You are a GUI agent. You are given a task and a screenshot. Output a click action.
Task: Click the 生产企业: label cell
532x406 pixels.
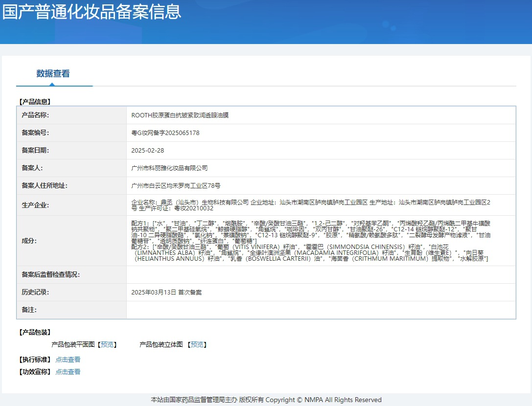tap(71, 205)
